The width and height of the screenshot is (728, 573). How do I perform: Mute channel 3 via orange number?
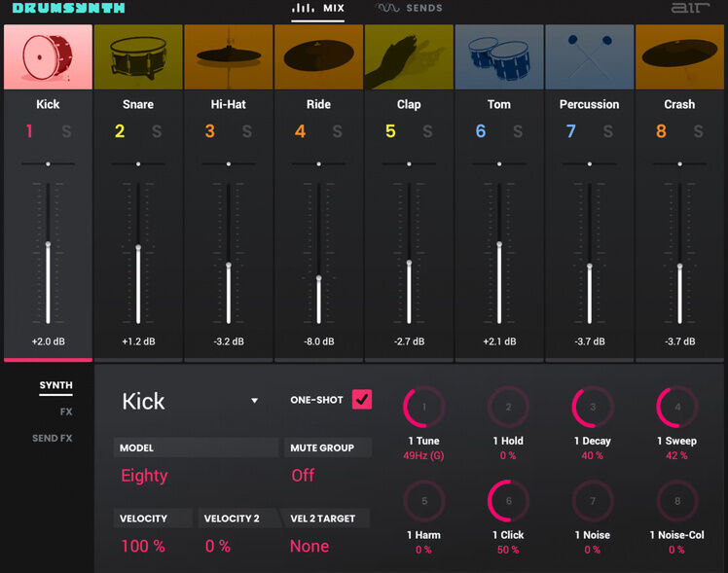(210, 131)
